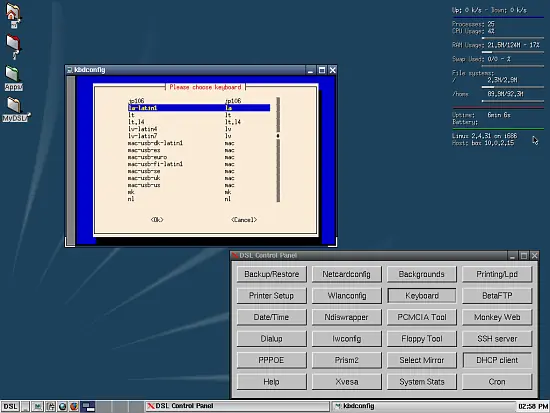Screen dimensions: 550x413
Task: Open the Home folder desktop icon
Action: point(13,15)
